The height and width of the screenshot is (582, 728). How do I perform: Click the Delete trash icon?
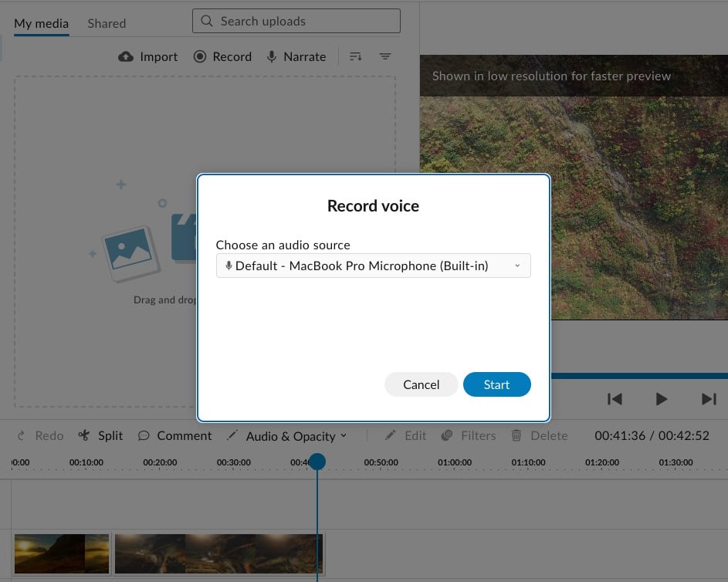pos(516,436)
